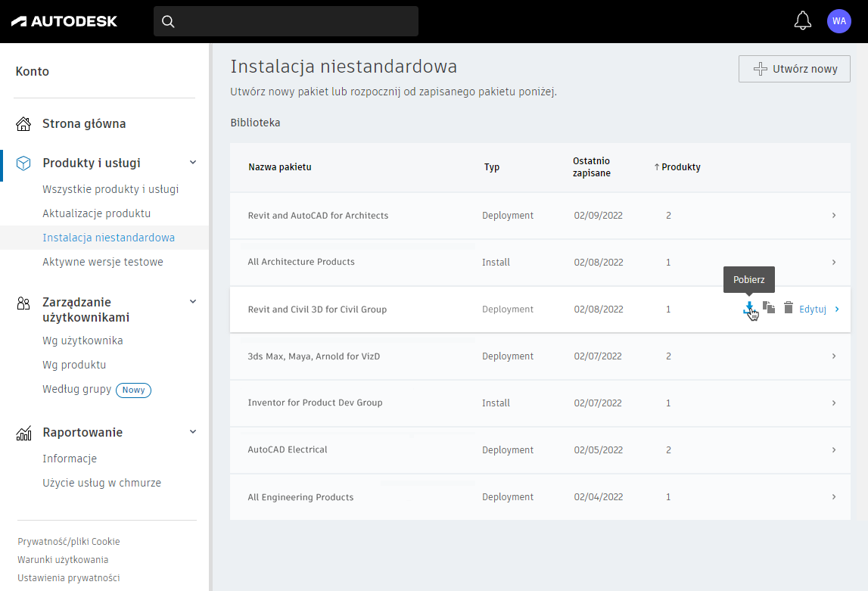
Task: Open Aktualizacje produktu menu item
Action: click(97, 213)
